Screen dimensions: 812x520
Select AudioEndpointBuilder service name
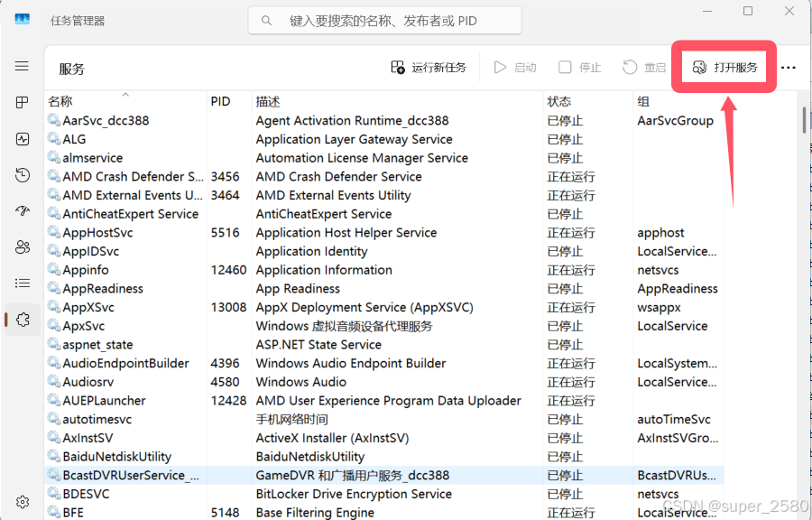point(125,363)
